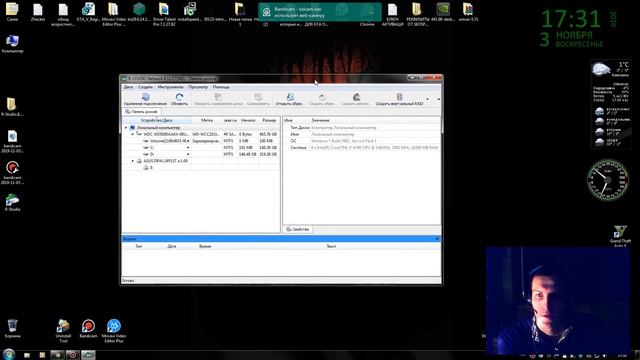This screenshot has width=640, height=360.
Task: Click the Start (Начало) column header
Action: pyautogui.click(x=248, y=120)
